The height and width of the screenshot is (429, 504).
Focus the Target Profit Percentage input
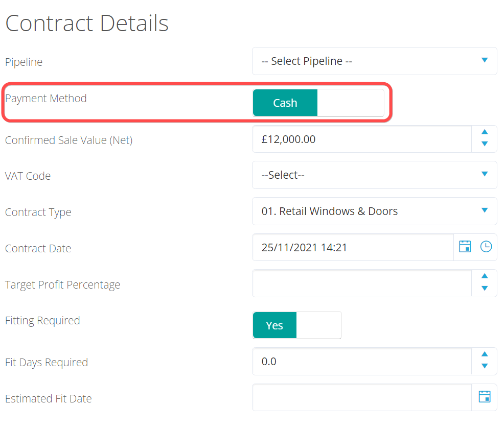[361, 284]
